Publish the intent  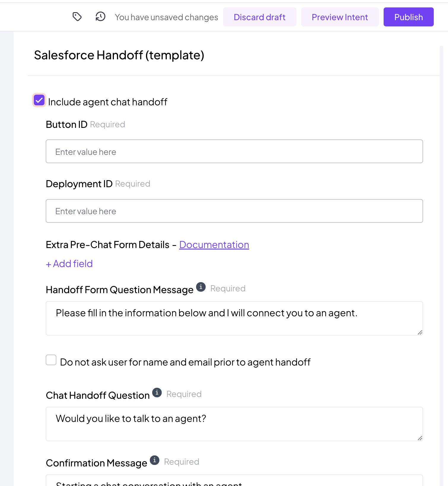(409, 17)
